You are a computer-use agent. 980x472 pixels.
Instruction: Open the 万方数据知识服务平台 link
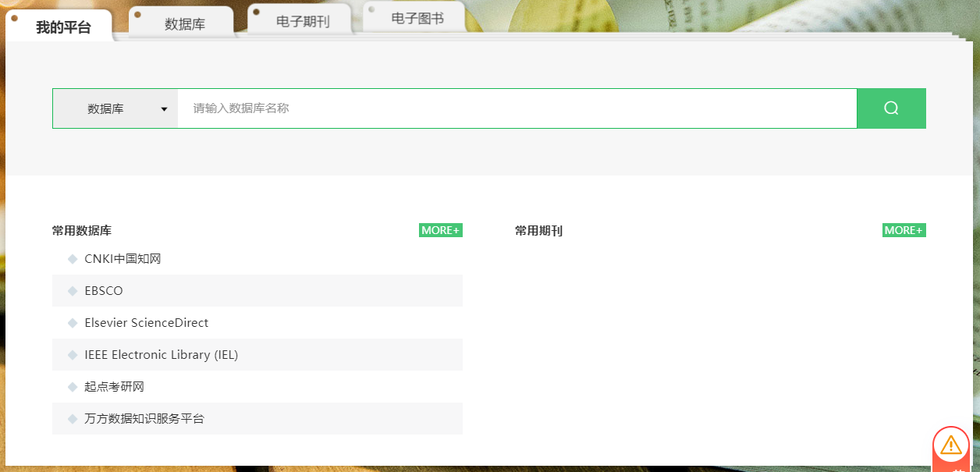[x=144, y=419]
